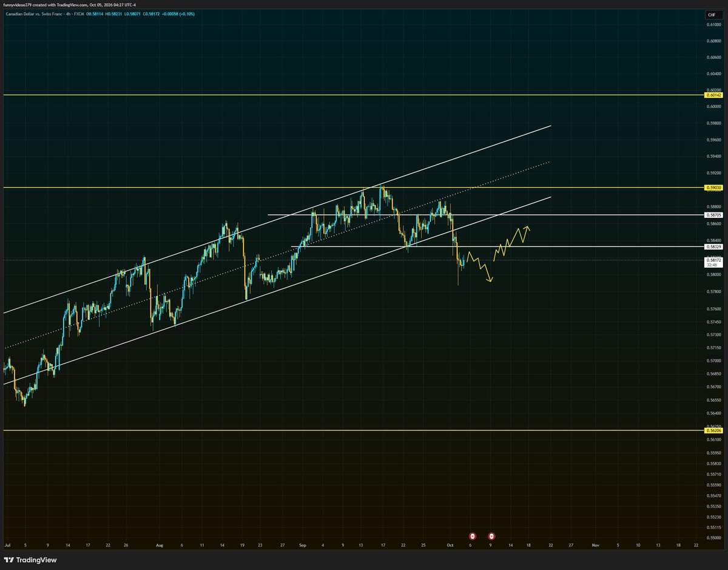The image size is (728, 570).
Task: Click the Canadian Dollar vs. Swiss Franc title
Action: tap(35, 13)
